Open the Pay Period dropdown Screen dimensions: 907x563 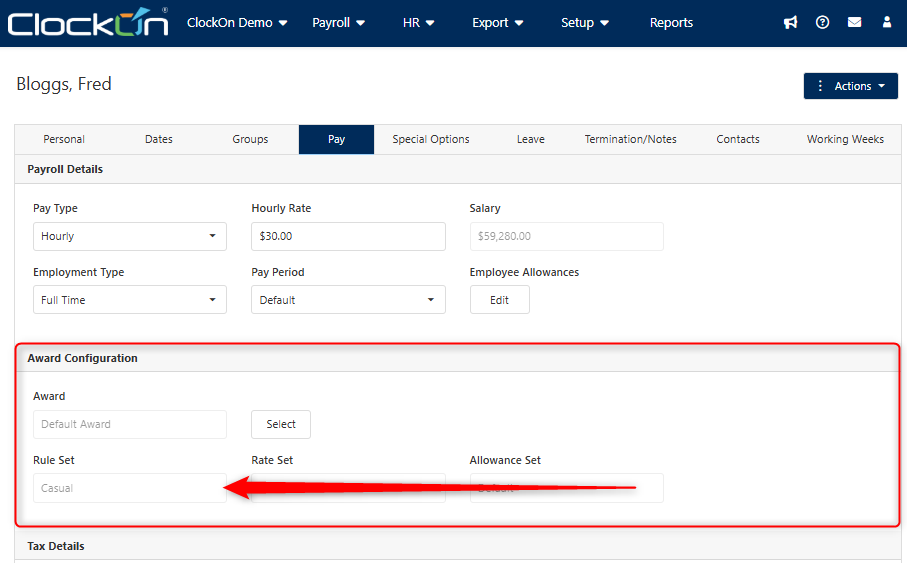pos(348,300)
